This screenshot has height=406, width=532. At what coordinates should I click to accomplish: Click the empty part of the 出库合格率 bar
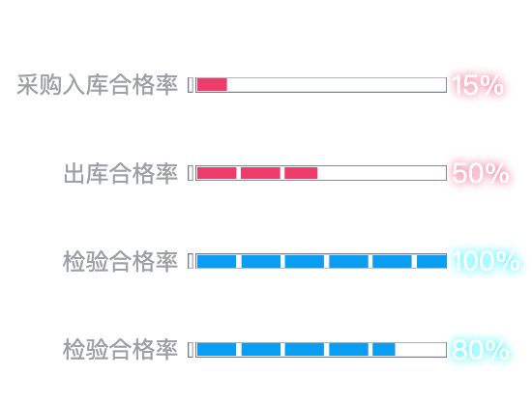[382, 173]
